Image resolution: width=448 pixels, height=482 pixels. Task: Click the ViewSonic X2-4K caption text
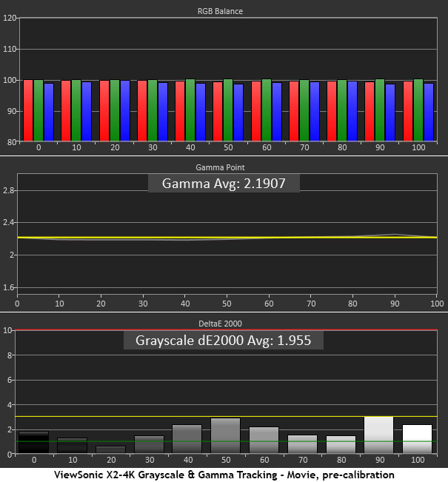click(x=224, y=474)
